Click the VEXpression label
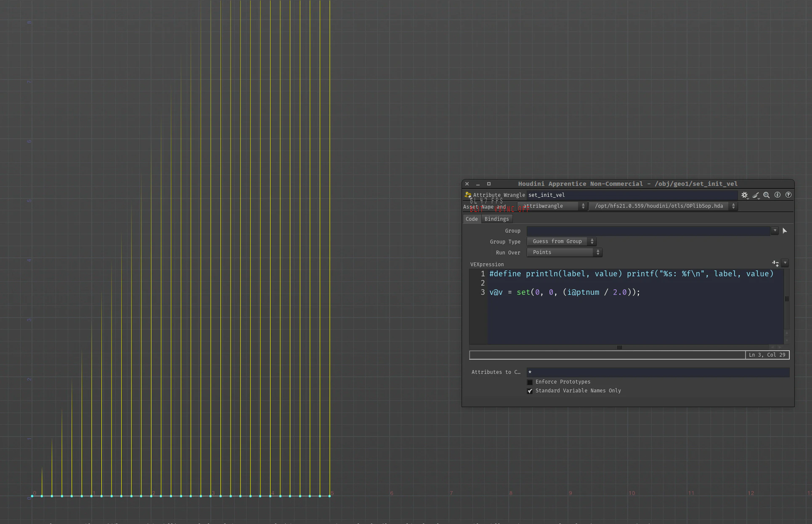Image resolution: width=812 pixels, height=524 pixels. click(487, 265)
